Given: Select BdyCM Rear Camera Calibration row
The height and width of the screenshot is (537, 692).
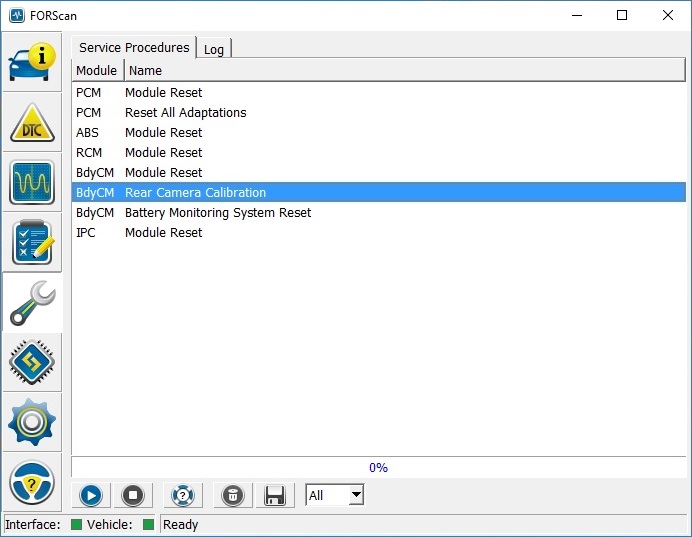Looking at the screenshot, I should pos(379,192).
